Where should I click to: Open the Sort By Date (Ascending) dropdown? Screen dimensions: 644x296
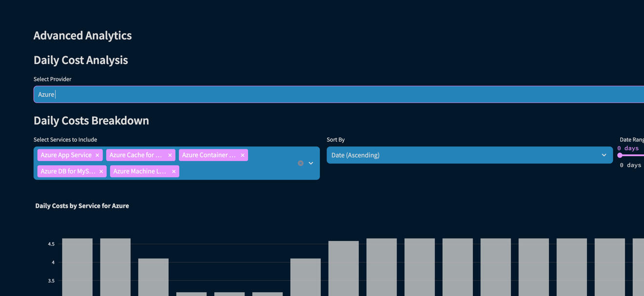pyautogui.click(x=469, y=155)
